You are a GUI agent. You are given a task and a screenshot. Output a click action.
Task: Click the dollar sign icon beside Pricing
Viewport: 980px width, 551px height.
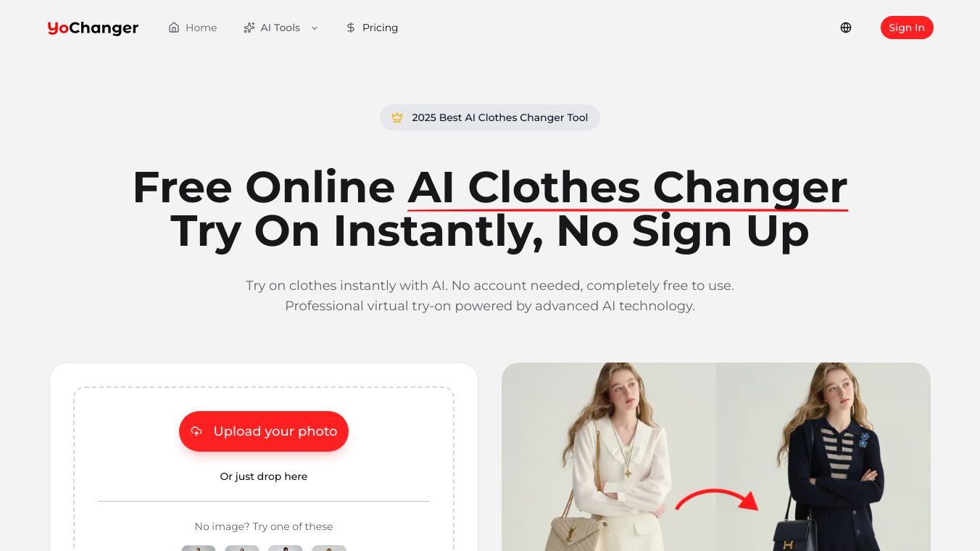pyautogui.click(x=351, y=28)
